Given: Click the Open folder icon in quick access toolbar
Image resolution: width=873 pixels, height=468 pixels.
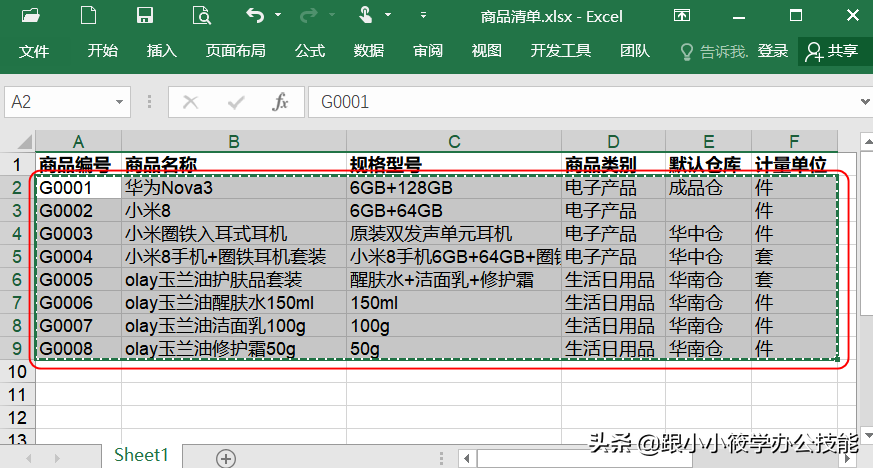Looking at the screenshot, I should [31, 15].
